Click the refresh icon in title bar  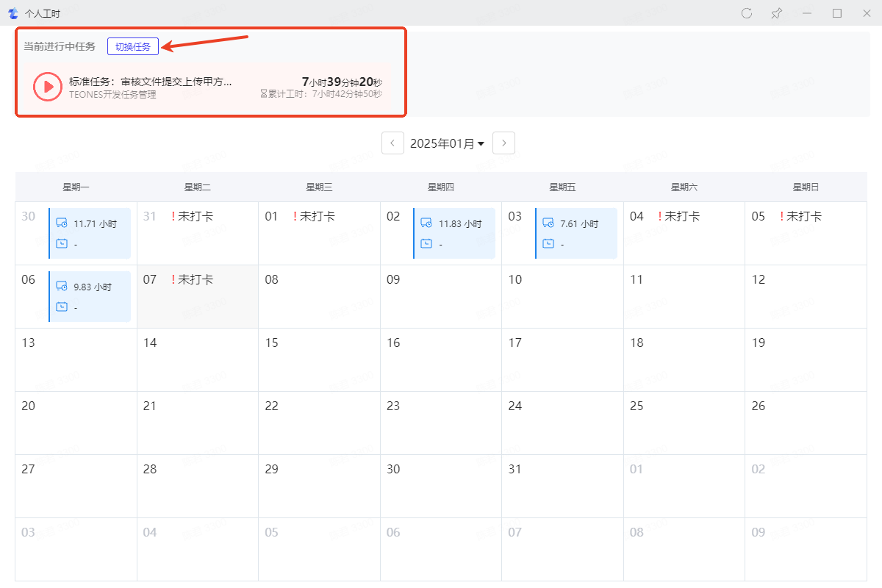pyautogui.click(x=747, y=13)
